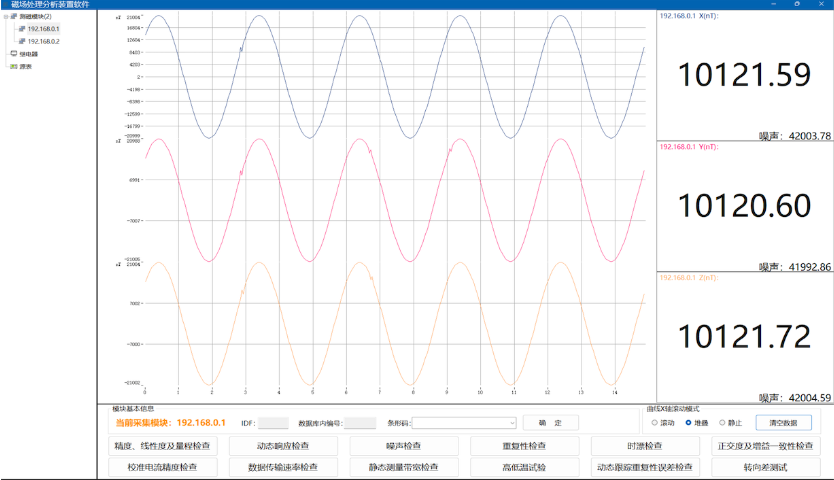
Task: Click the 源表 source meter icon
Action: (13, 67)
